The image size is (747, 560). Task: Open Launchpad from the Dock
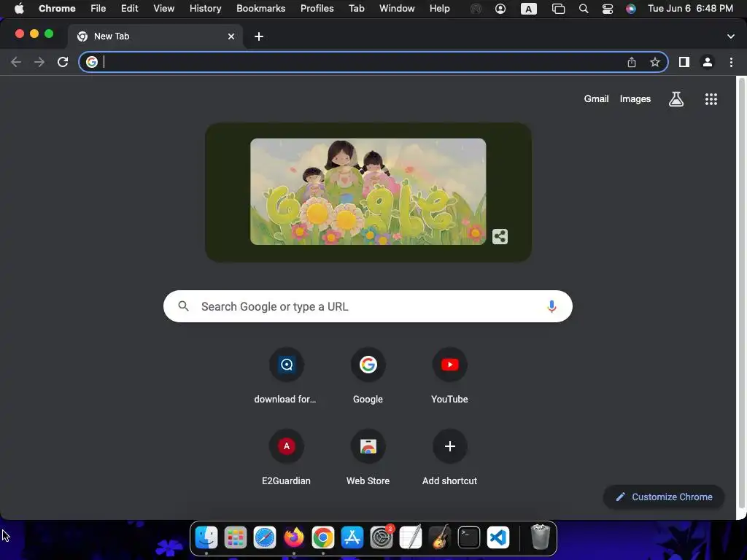(236, 537)
